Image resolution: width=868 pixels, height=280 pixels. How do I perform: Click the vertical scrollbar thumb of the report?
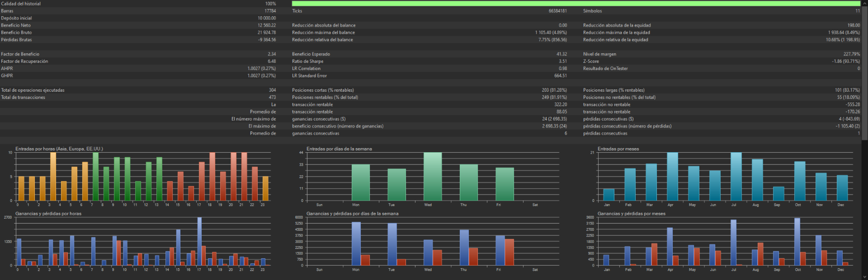[x=864, y=72]
